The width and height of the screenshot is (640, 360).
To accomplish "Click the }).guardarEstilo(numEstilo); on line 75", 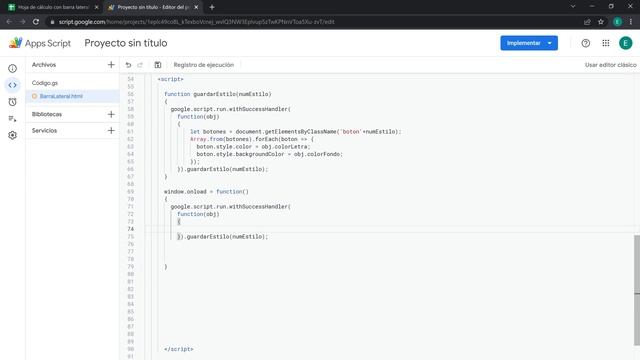I will click(x=223, y=236).
